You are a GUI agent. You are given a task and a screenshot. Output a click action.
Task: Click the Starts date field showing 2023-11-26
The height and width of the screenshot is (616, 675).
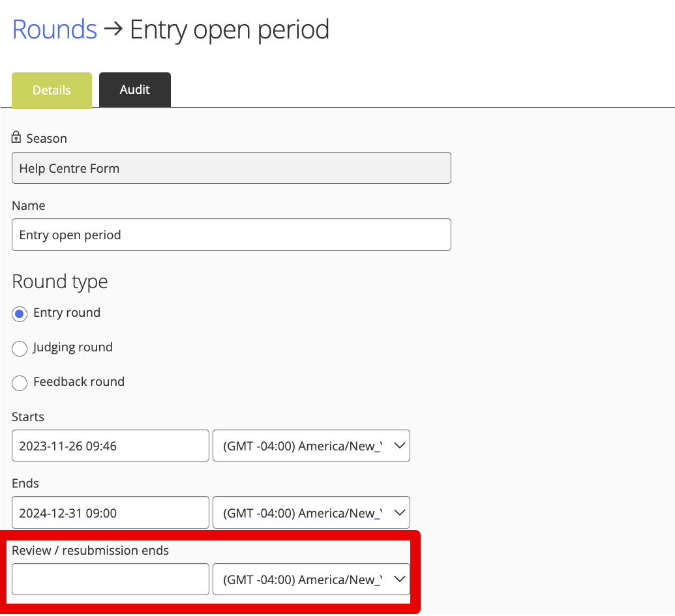110,445
